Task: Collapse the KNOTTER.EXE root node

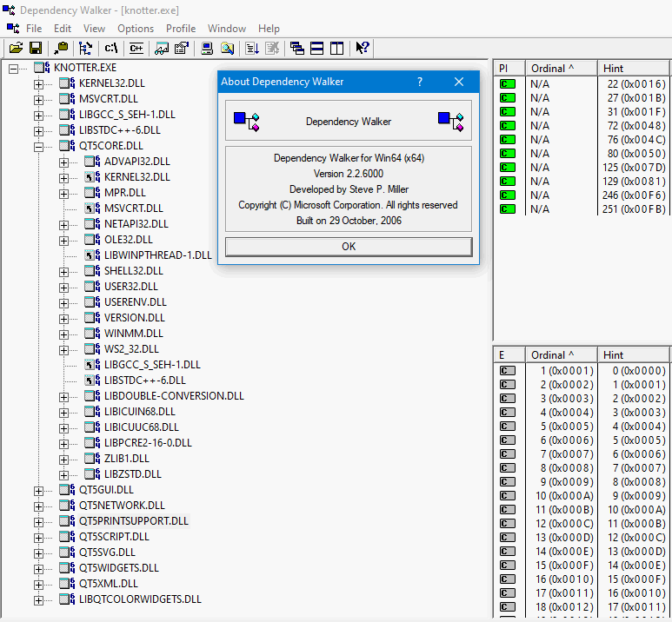Action: click(13, 68)
